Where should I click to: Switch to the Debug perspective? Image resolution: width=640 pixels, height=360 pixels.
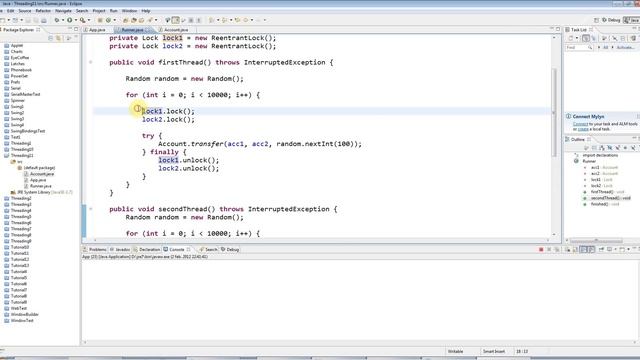pyautogui.click(x=611, y=20)
